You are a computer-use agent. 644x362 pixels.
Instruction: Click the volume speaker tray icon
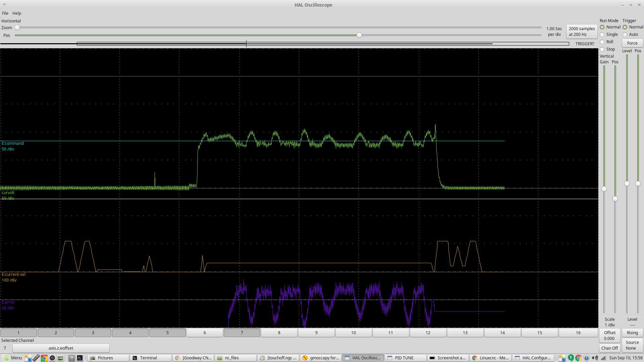pyautogui.click(x=595, y=358)
